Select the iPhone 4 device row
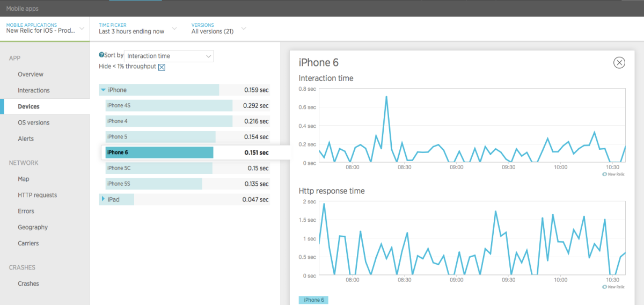The image size is (644, 305). pyautogui.click(x=187, y=121)
